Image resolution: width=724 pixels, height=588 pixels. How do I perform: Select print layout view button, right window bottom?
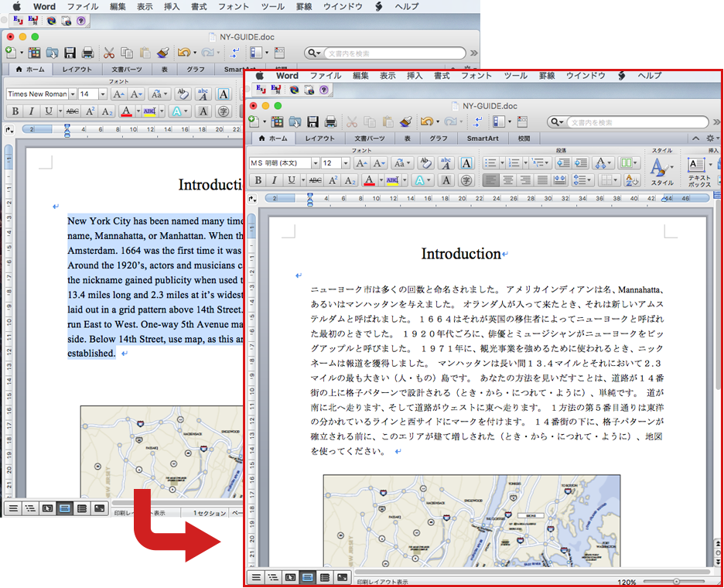click(x=308, y=577)
